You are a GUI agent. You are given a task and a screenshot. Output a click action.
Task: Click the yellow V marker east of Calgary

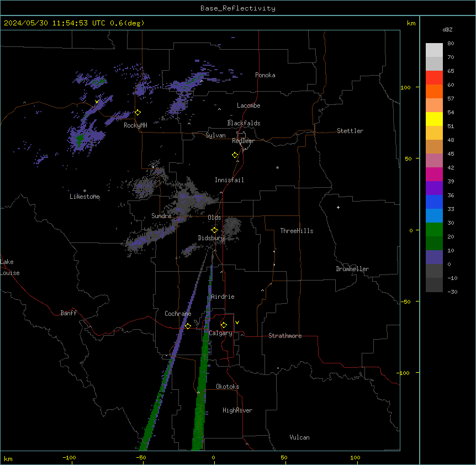point(237,323)
